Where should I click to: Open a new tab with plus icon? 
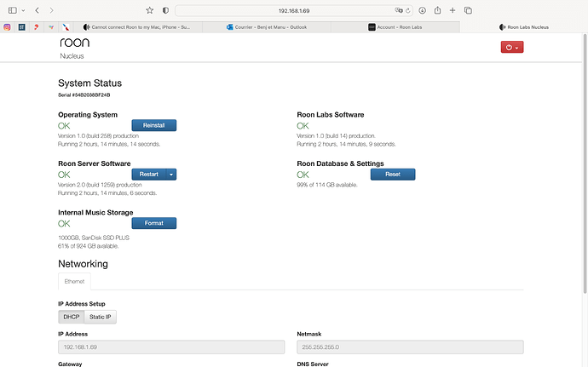(x=454, y=9)
